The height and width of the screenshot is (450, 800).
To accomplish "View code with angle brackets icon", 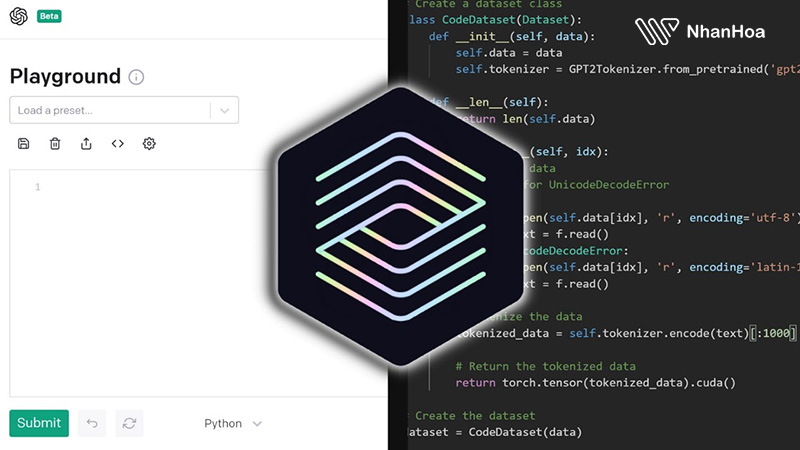I will point(118,143).
